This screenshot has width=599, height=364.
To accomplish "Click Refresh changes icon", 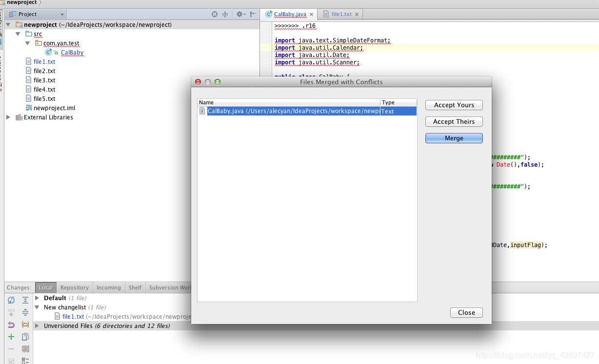I will (11, 300).
